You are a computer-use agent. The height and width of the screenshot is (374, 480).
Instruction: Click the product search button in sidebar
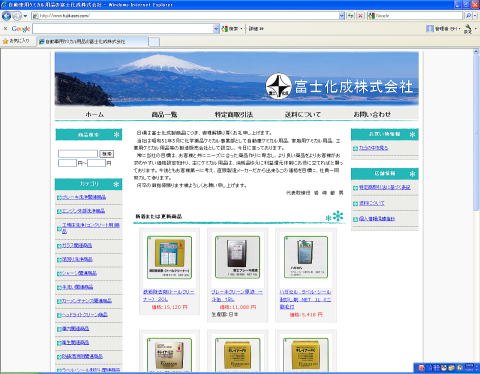point(107,154)
